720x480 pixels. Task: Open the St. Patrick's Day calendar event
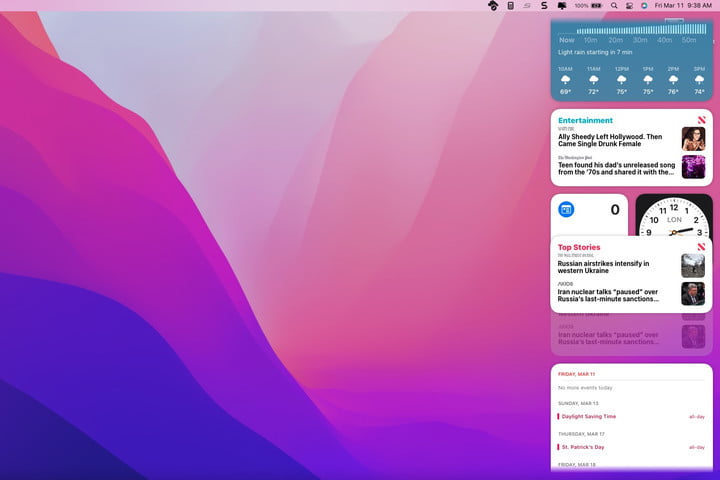pyautogui.click(x=631, y=447)
